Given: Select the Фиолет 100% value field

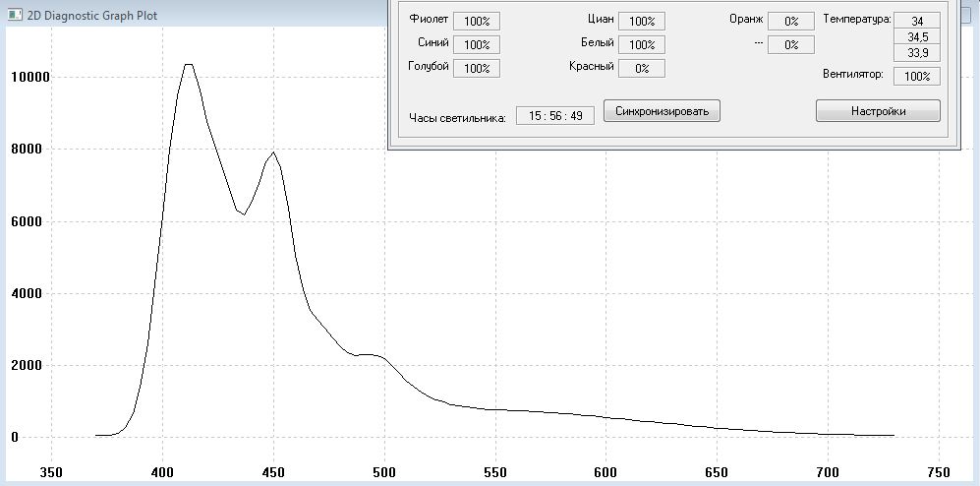Looking at the screenshot, I should coord(477,22).
